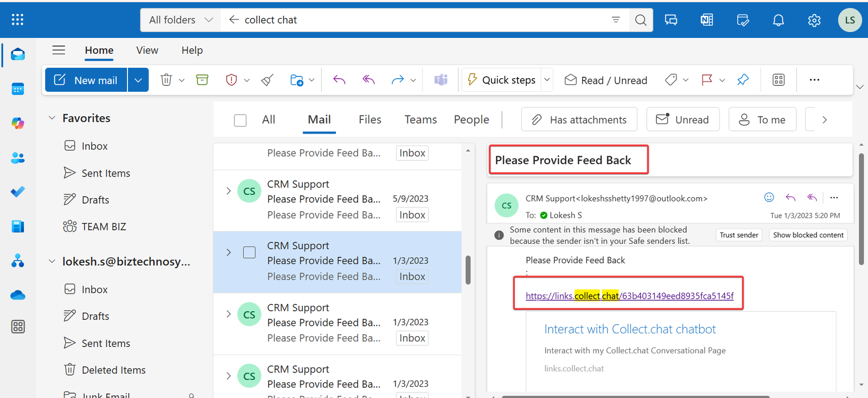
Task: Open the Settings gear icon
Action: pos(814,20)
